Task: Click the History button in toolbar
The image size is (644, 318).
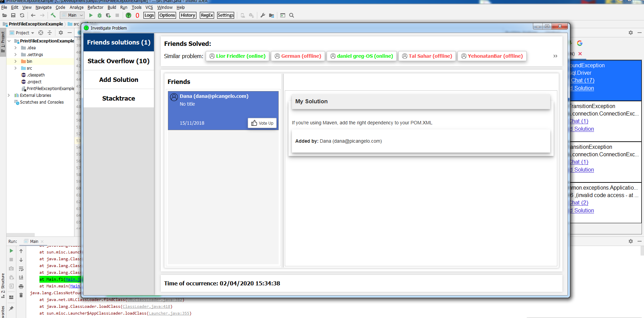Action: pos(188,15)
